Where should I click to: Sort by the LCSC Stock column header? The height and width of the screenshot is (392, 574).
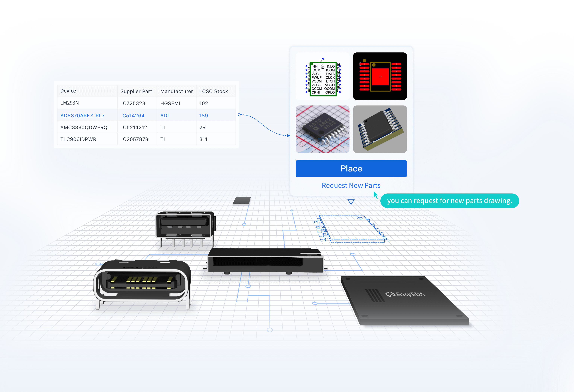(x=213, y=91)
